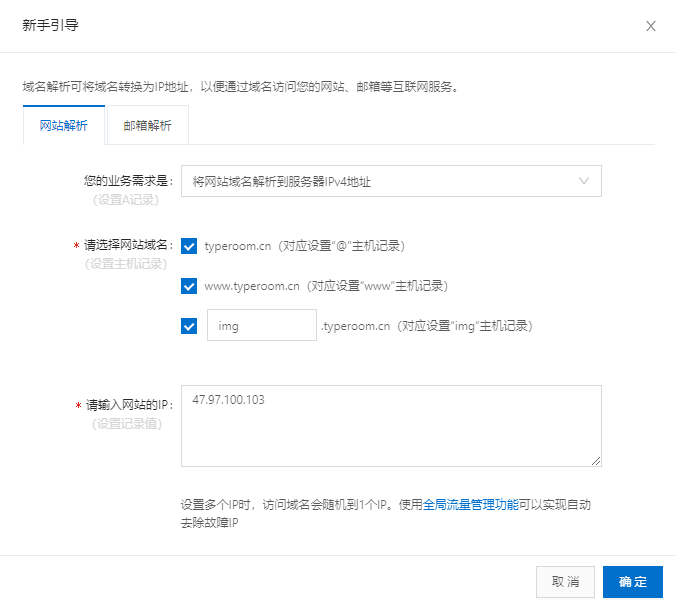Disable the checkbox beside the img field
The height and width of the screenshot is (605, 676).
tap(189, 326)
